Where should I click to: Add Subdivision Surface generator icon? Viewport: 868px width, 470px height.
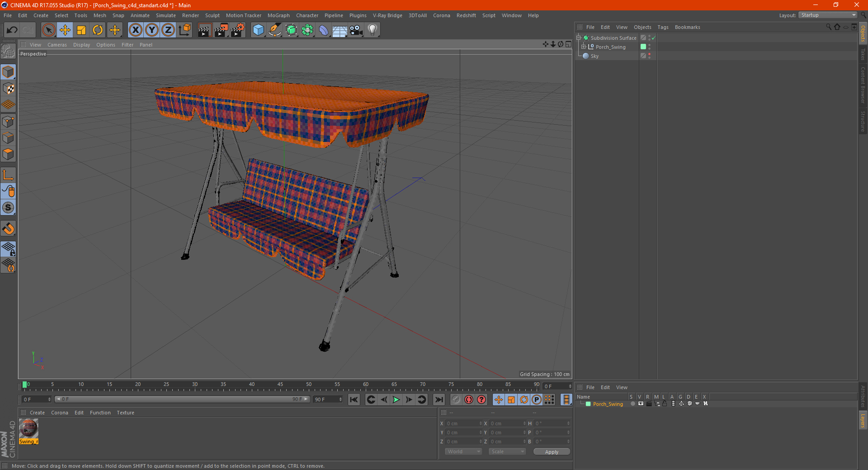(x=292, y=30)
